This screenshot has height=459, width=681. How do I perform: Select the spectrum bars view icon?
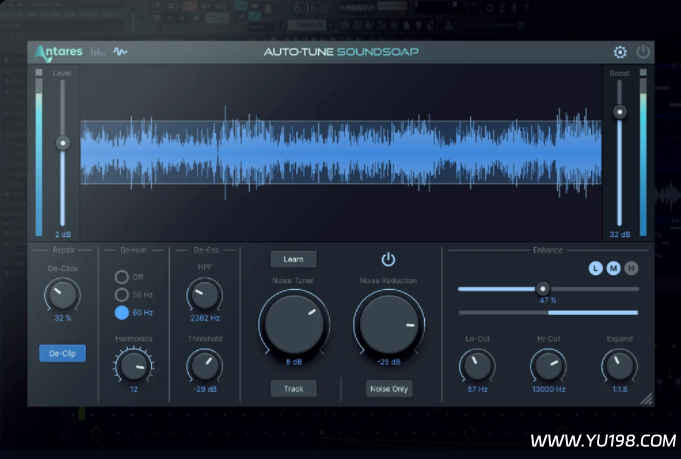pyautogui.click(x=98, y=52)
